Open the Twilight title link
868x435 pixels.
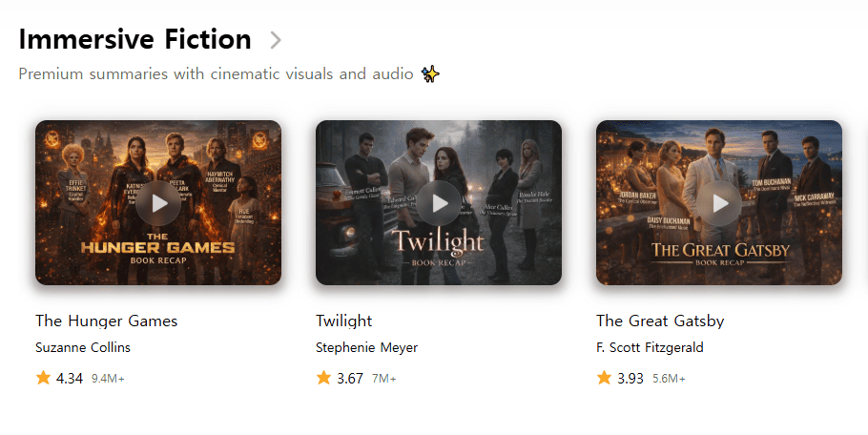(x=343, y=321)
